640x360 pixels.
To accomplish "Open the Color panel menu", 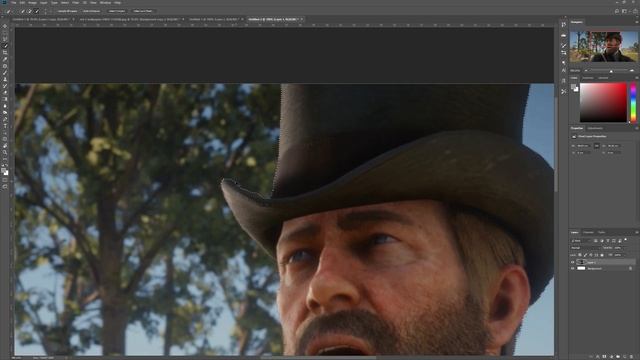I will pyautogui.click(x=637, y=78).
